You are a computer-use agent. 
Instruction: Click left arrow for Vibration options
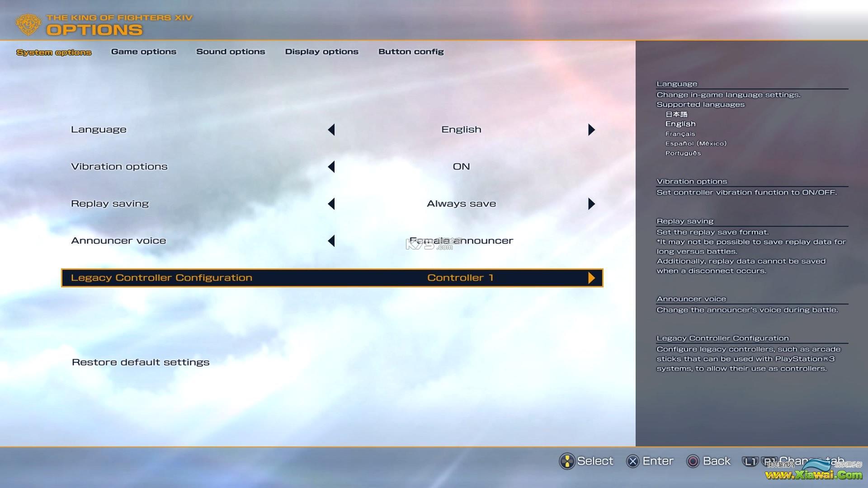pyautogui.click(x=331, y=167)
